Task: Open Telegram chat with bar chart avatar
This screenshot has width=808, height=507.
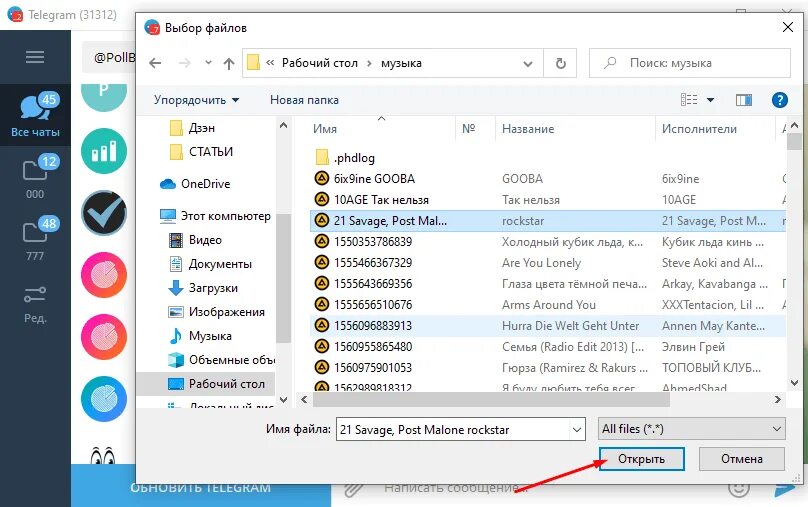Action: tap(104, 151)
